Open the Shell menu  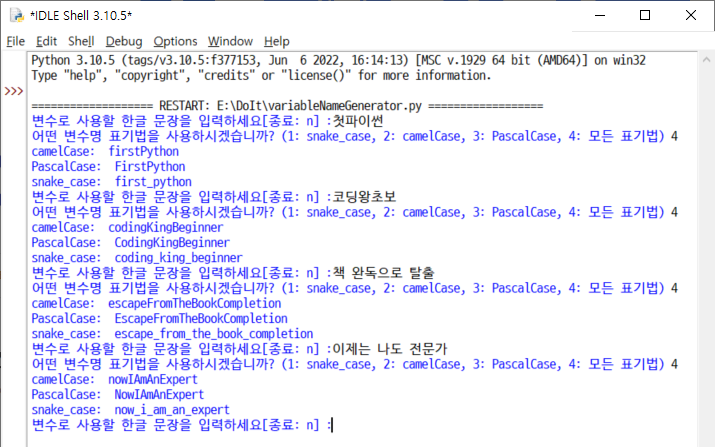[81, 42]
